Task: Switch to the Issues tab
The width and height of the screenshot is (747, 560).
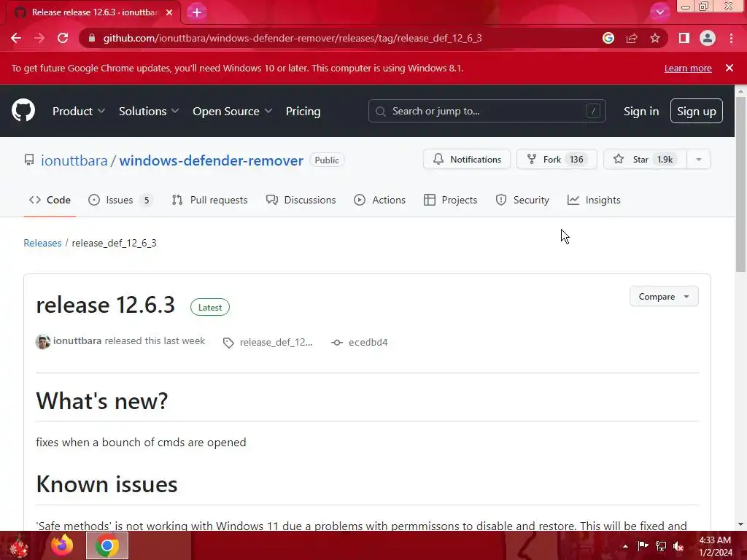Action: (120, 200)
